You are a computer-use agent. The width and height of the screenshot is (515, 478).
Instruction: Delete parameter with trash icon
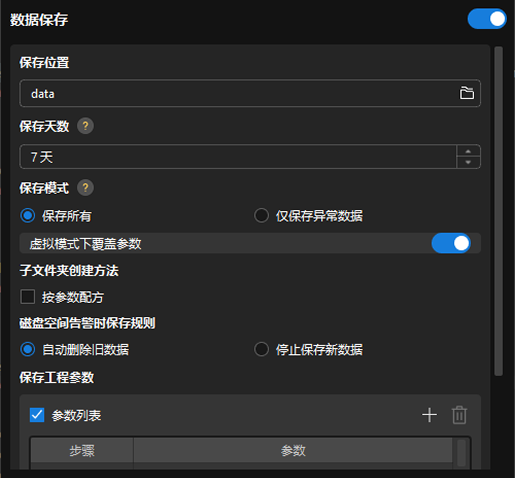(x=459, y=415)
